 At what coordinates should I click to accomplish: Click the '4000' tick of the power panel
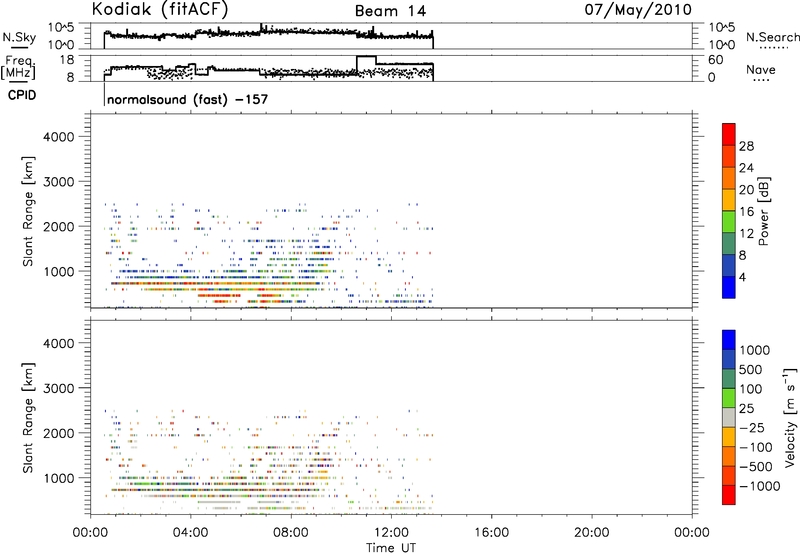pos(58,137)
